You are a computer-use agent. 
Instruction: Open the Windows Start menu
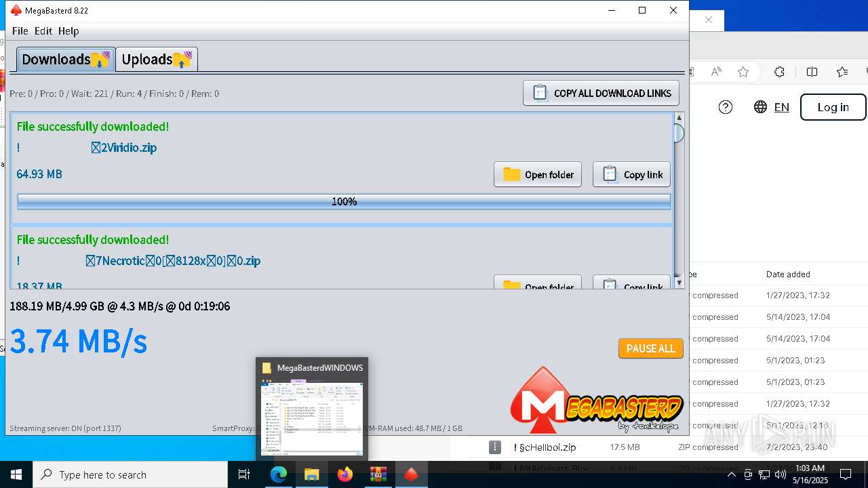click(x=16, y=474)
